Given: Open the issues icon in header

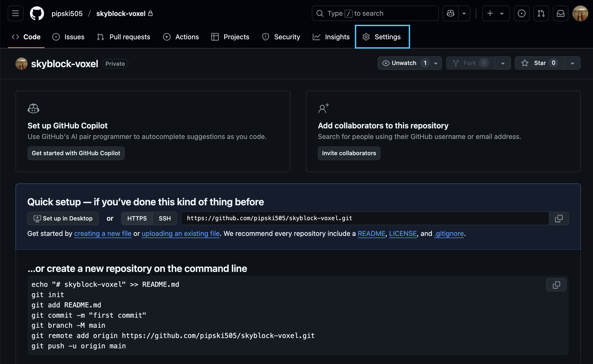Looking at the screenshot, I should [x=522, y=13].
